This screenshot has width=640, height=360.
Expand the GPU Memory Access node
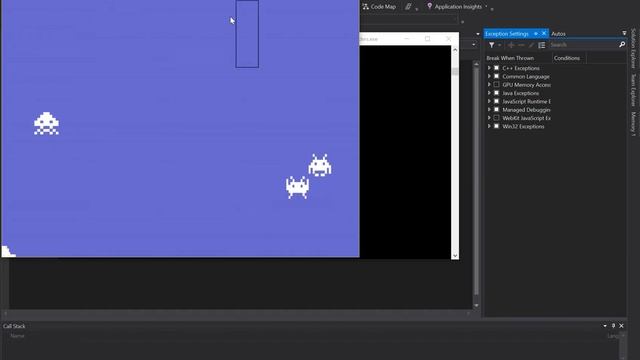coord(489,84)
